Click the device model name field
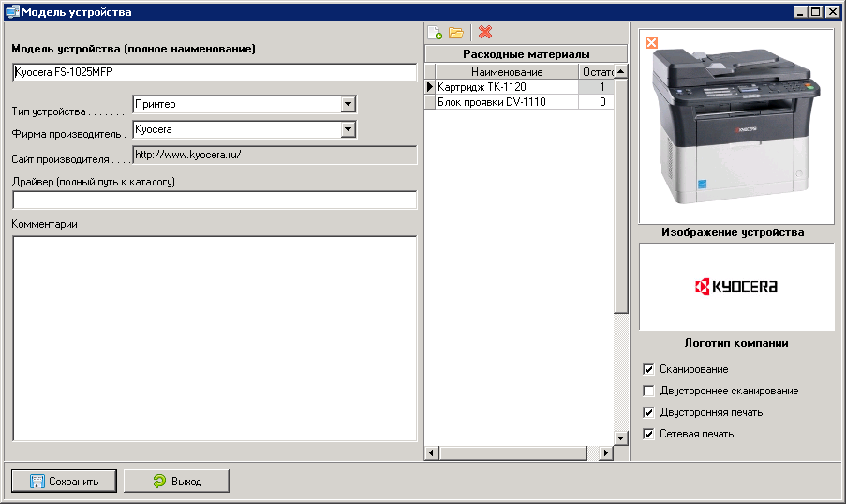 coord(215,72)
